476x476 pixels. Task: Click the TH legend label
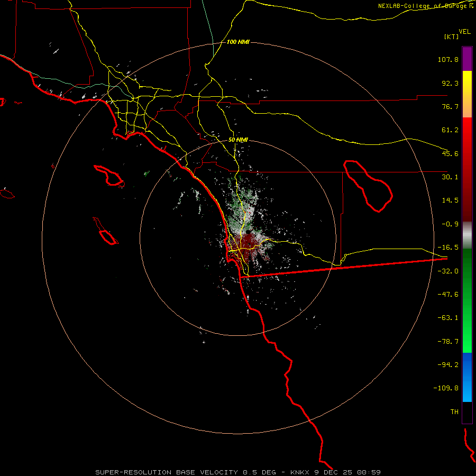454,412
